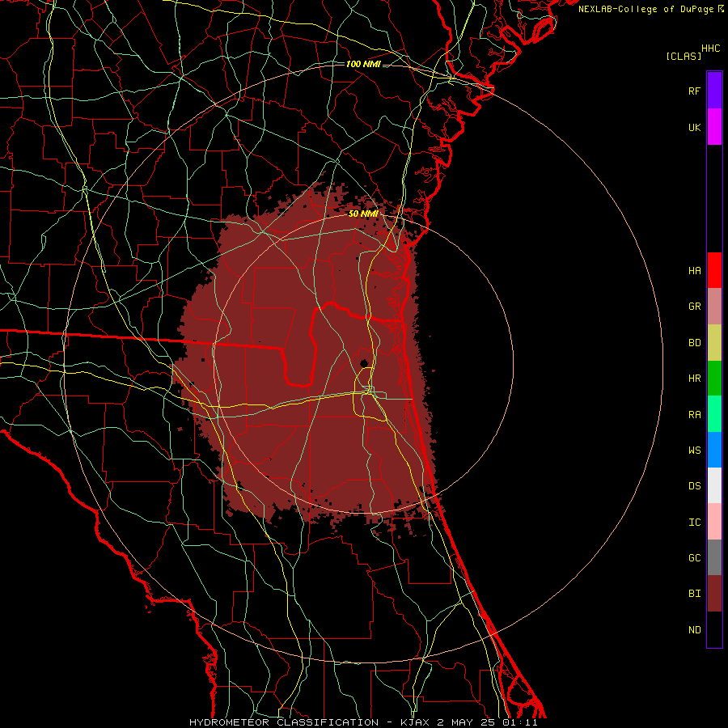The width and height of the screenshot is (728, 728).
Task: Click the GR salmon legend color block
Action: click(x=714, y=307)
